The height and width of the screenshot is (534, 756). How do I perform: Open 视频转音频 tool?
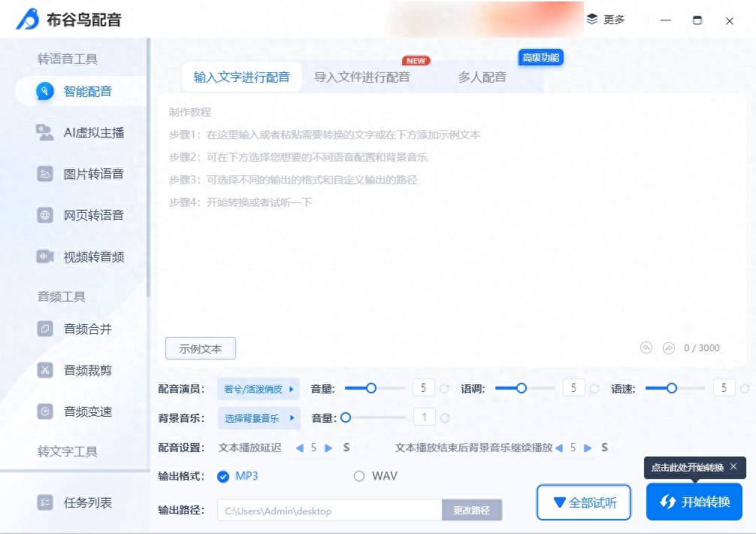tap(81, 256)
